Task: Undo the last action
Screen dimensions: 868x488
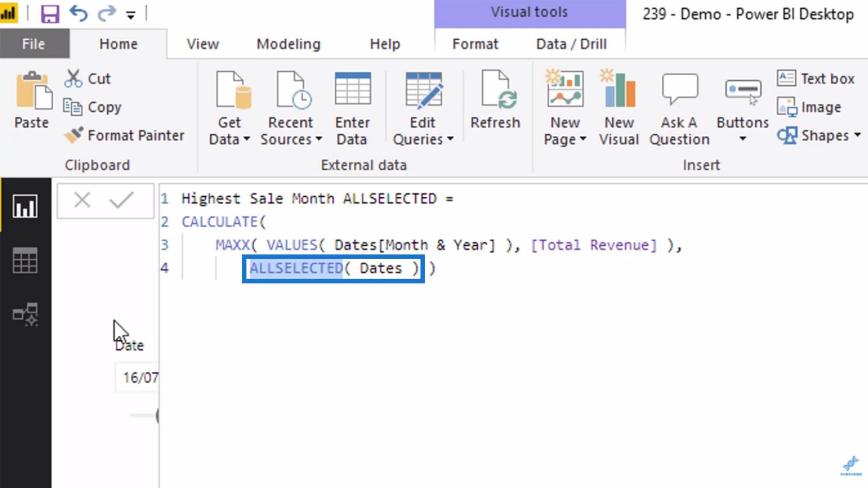Action: click(79, 13)
